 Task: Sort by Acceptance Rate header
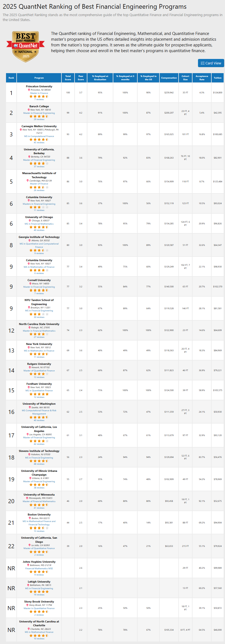(202, 78)
